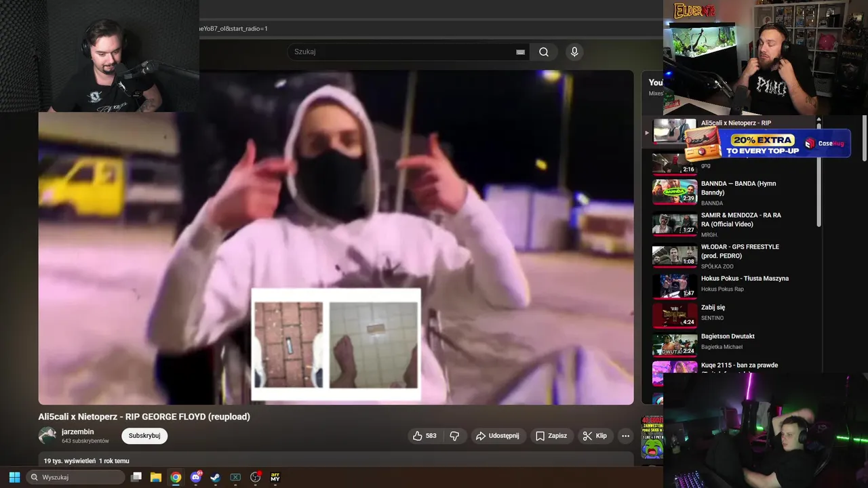Click the CaseHug 20% EXTRA banner
This screenshot has width=868, height=488.
point(768,143)
